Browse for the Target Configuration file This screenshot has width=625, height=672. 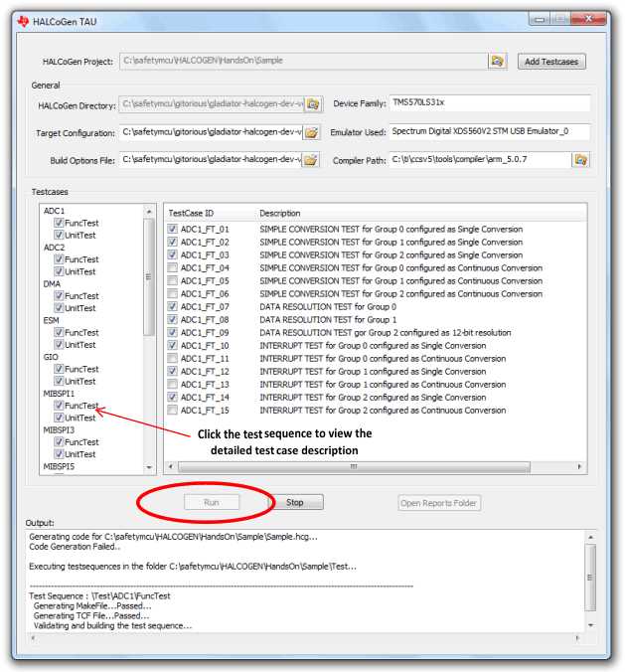click(311, 132)
